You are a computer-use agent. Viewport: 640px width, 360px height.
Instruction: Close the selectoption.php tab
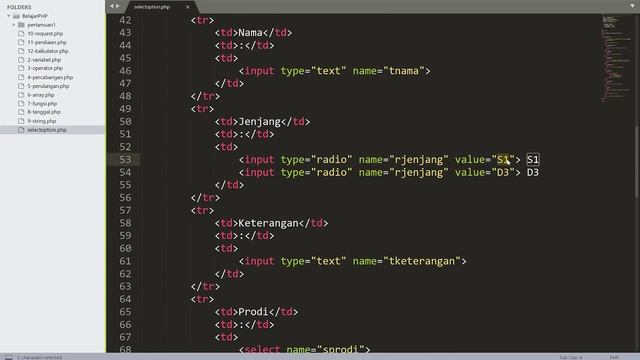188,7
